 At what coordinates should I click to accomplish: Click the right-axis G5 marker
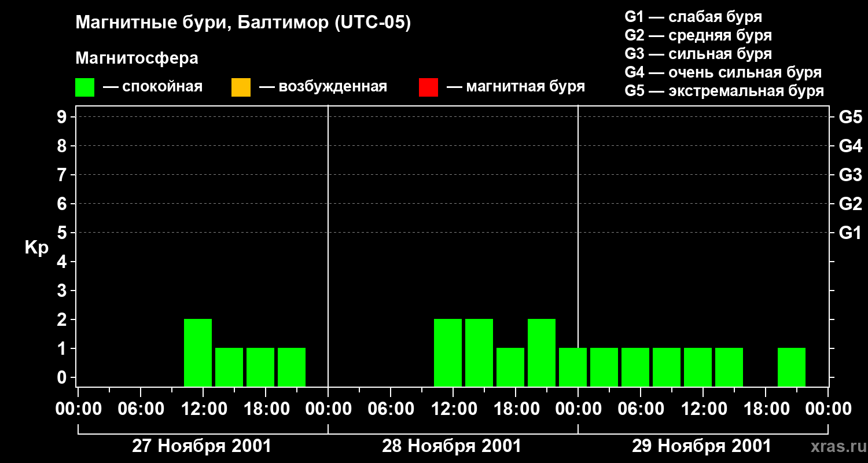click(850, 117)
